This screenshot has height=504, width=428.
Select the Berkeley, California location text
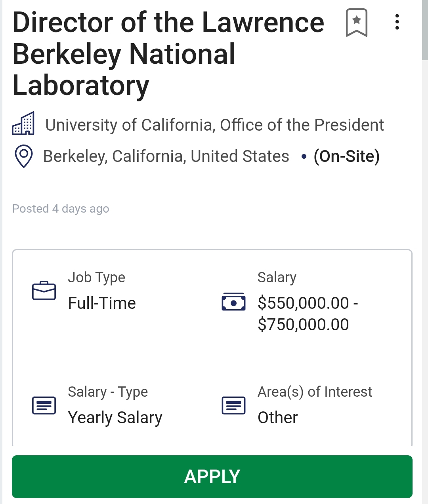pos(166,156)
